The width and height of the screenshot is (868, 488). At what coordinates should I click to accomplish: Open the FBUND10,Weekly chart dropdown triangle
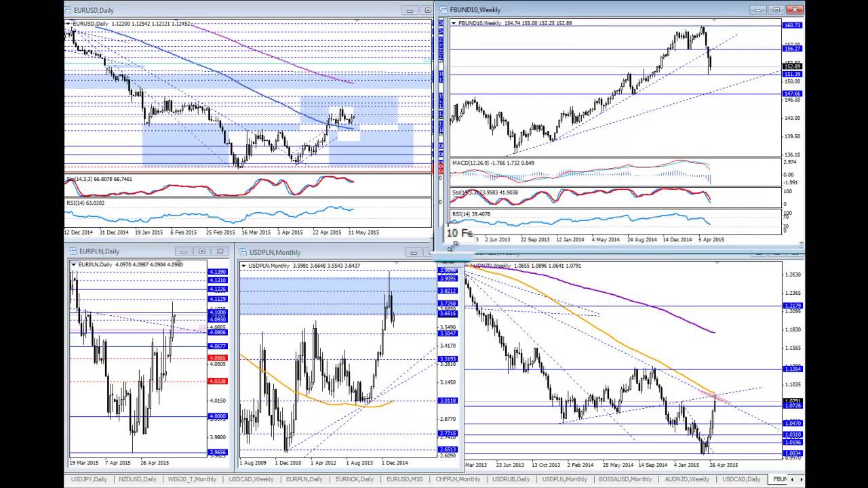pos(454,23)
